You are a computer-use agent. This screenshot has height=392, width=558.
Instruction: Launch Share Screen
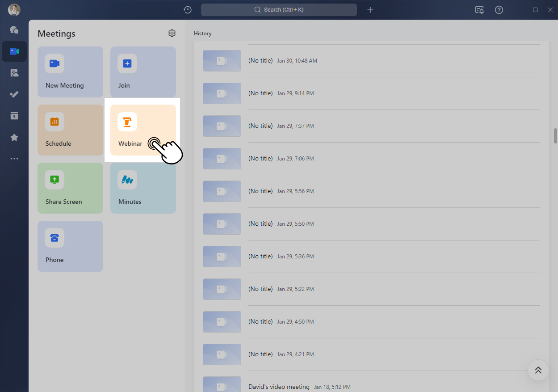(x=71, y=188)
